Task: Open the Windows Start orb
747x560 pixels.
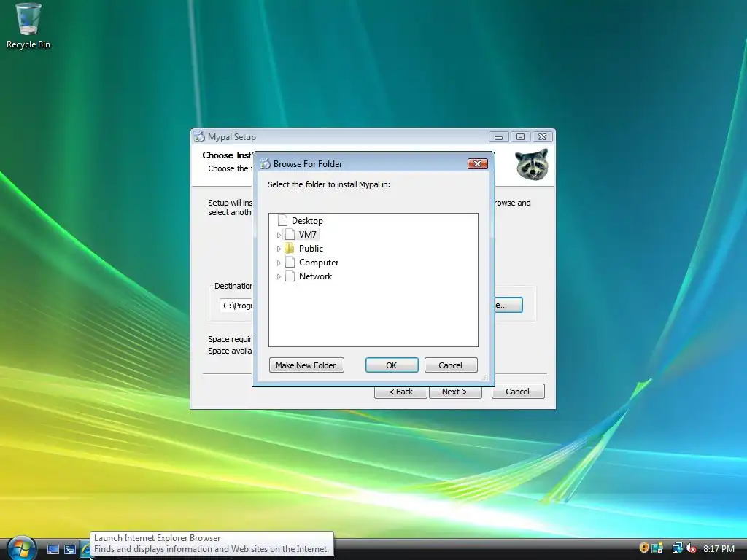Action: [21, 548]
